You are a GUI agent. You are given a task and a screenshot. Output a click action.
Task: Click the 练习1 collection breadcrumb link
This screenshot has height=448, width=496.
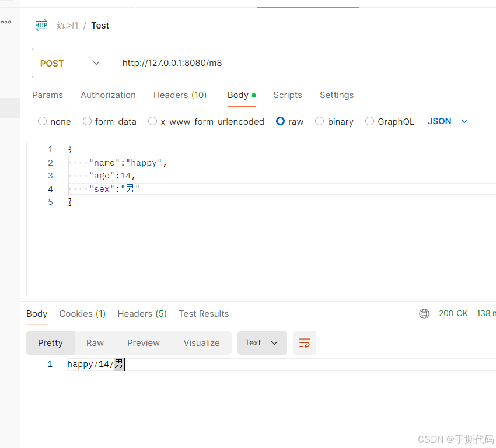pos(67,25)
